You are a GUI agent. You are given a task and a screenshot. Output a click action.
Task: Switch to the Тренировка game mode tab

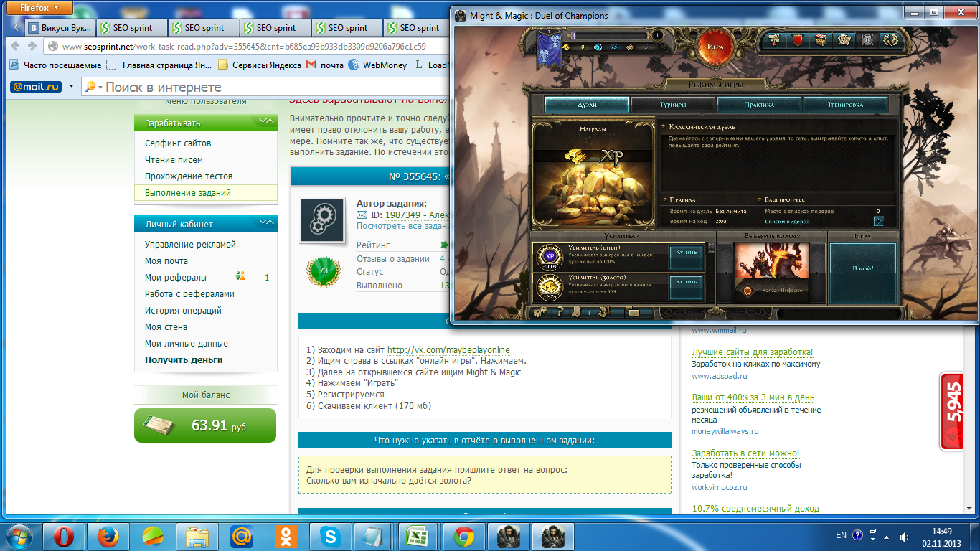[x=845, y=105]
